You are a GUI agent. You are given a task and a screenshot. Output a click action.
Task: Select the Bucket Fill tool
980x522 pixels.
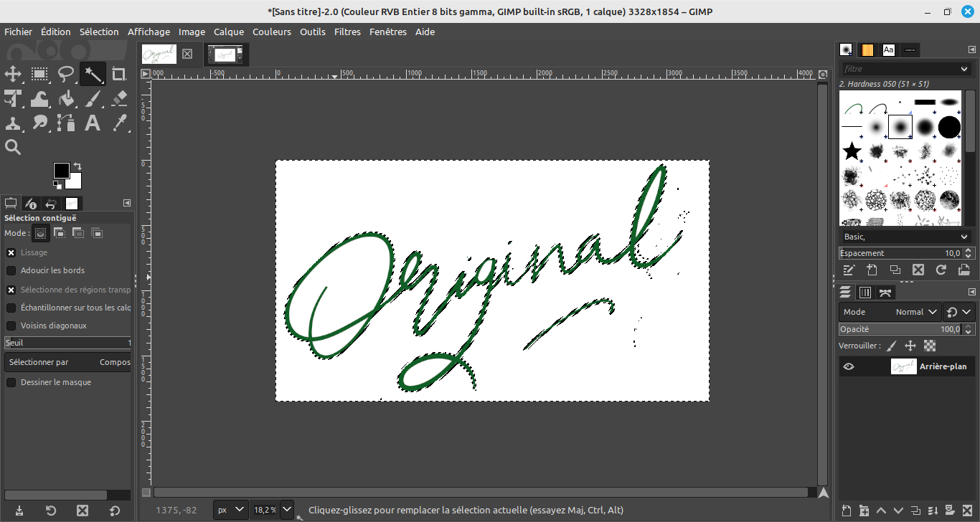(x=66, y=98)
